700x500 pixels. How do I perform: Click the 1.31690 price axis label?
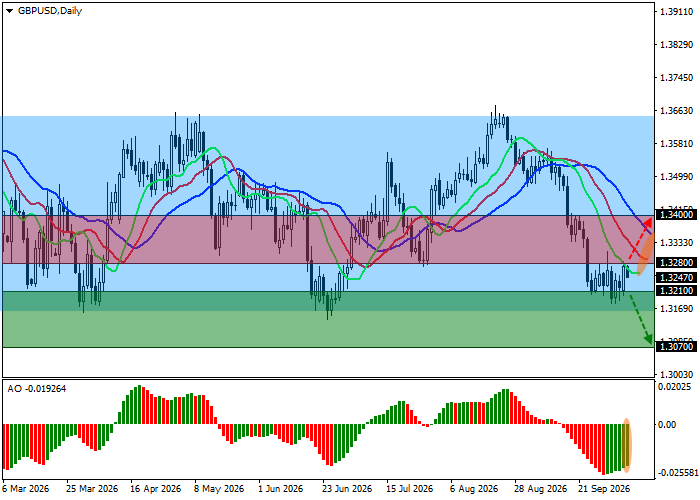676,309
